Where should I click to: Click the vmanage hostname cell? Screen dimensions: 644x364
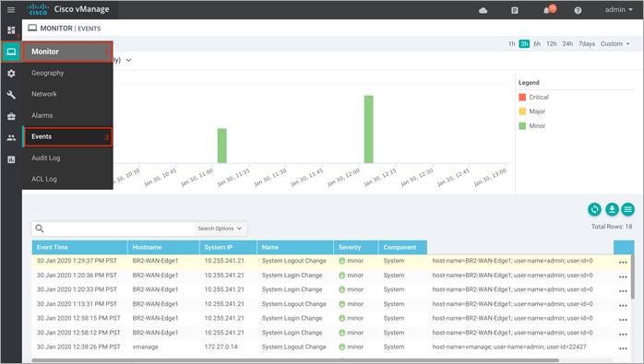click(x=146, y=347)
